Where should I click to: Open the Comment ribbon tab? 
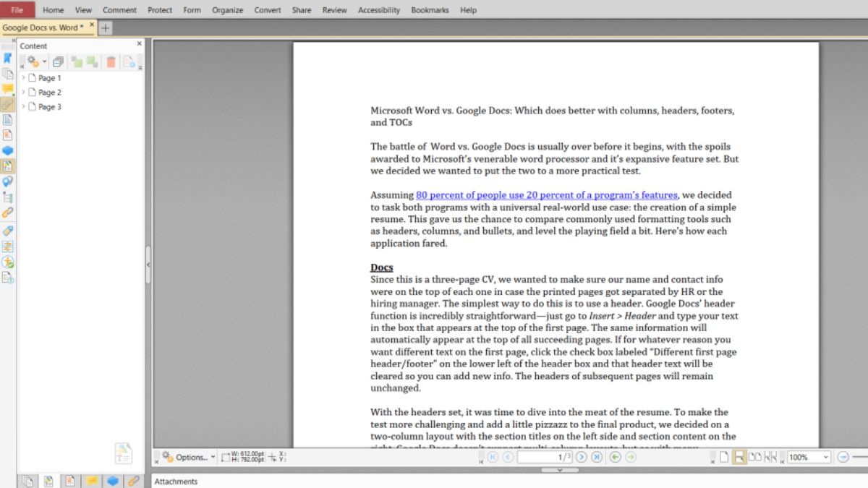pyautogui.click(x=119, y=10)
